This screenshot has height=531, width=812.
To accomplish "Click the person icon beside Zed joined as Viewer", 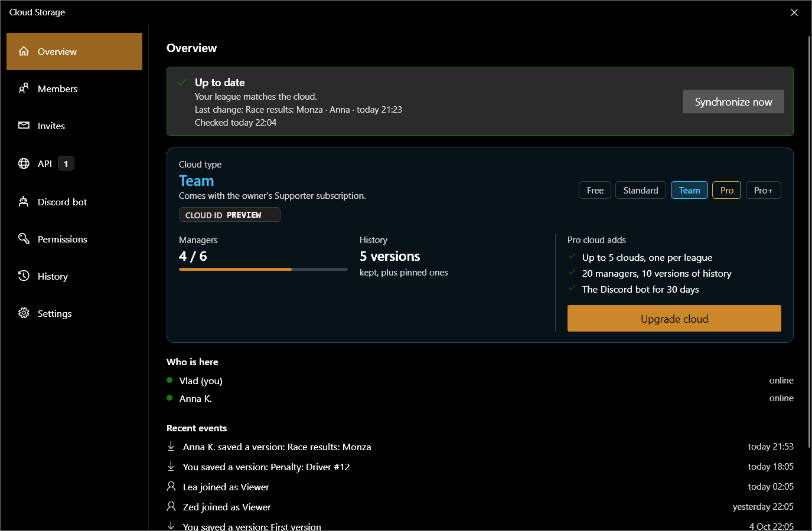I will point(171,506).
